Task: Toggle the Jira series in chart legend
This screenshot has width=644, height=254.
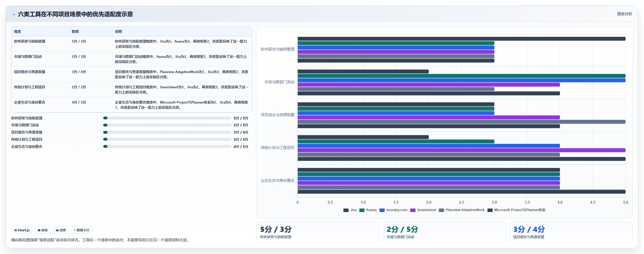Action: [350, 210]
